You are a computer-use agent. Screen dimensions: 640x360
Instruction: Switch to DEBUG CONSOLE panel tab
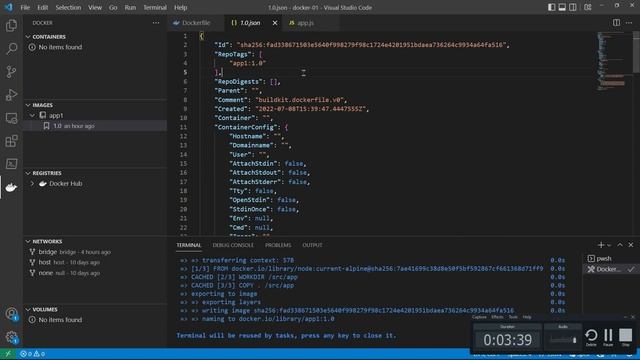click(x=233, y=245)
